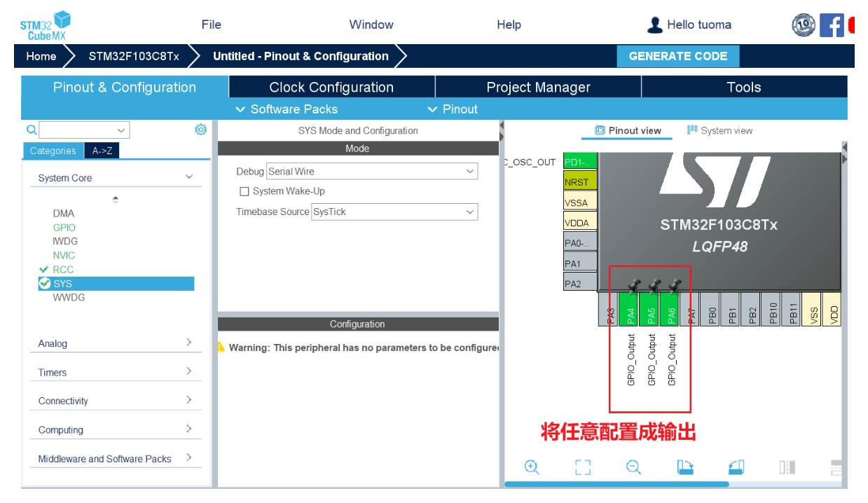Image resolution: width=868 pixels, height=503 pixels.
Task: Switch to Pinout view
Action: coord(628,130)
